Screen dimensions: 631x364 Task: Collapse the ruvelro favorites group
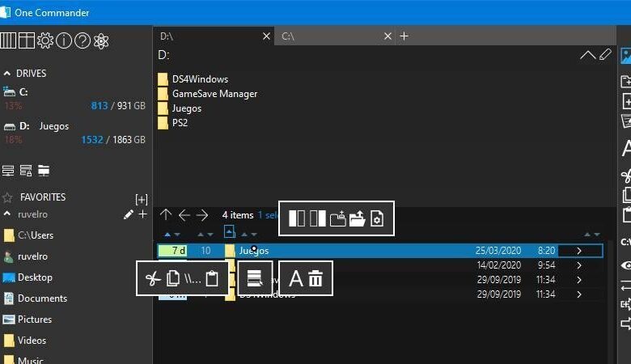click(6, 214)
